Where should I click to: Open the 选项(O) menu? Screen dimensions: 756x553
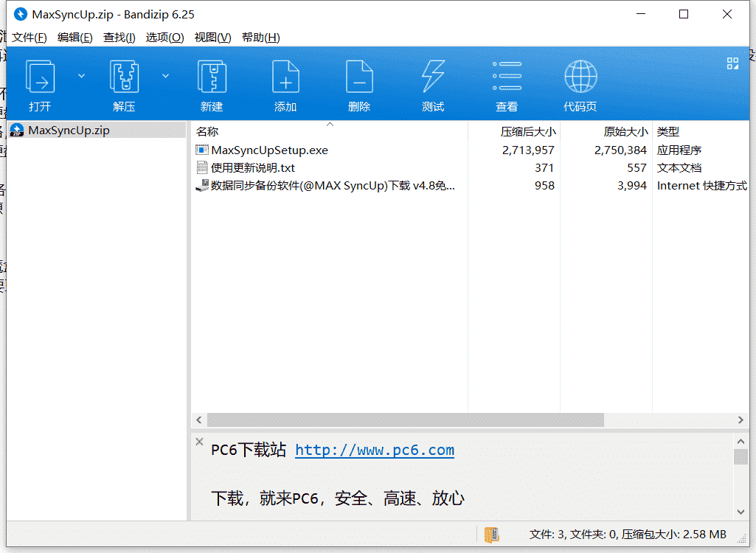pos(165,38)
